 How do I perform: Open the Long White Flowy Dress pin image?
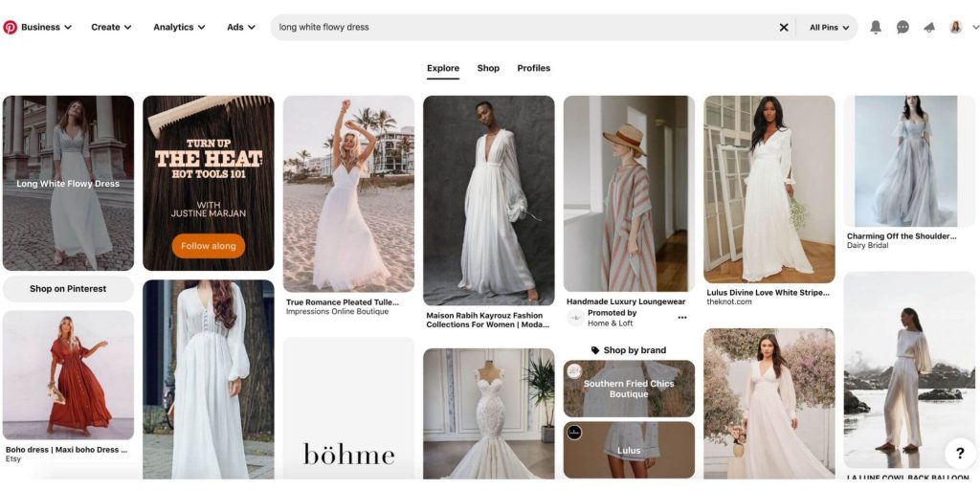tap(68, 183)
